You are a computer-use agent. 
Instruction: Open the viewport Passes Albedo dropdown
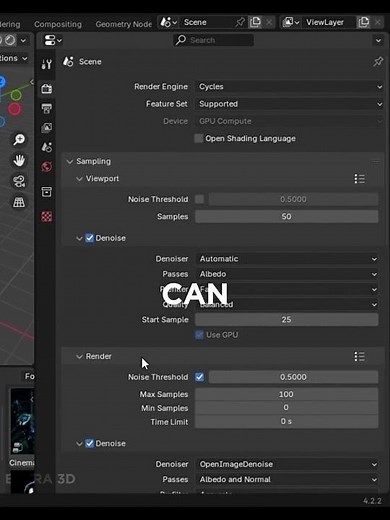coord(287,274)
